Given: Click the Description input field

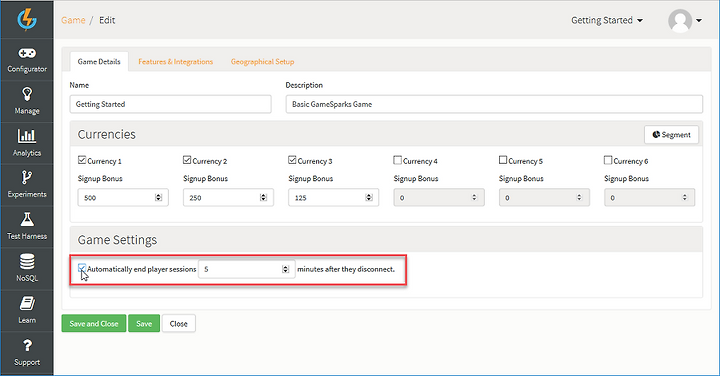Looking at the screenshot, I should [494, 104].
